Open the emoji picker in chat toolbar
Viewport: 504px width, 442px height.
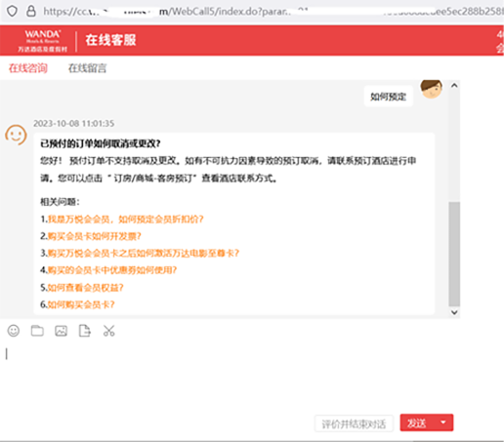[14, 331]
